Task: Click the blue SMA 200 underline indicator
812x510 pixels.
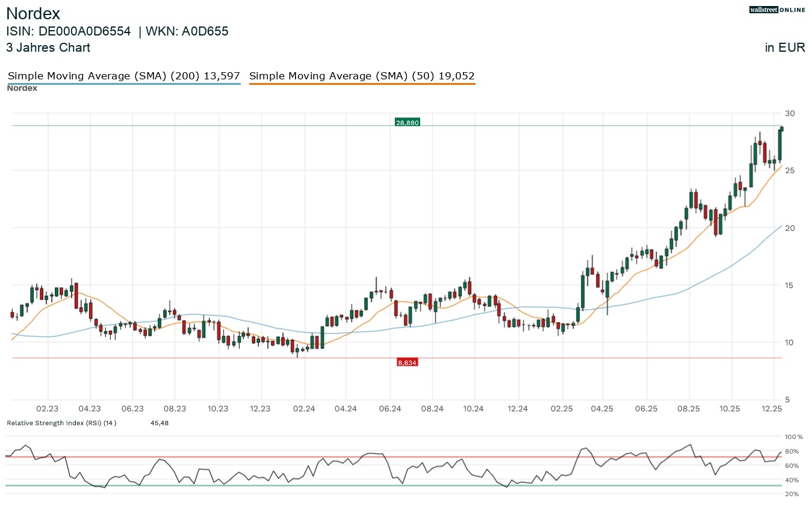Action: (x=123, y=83)
